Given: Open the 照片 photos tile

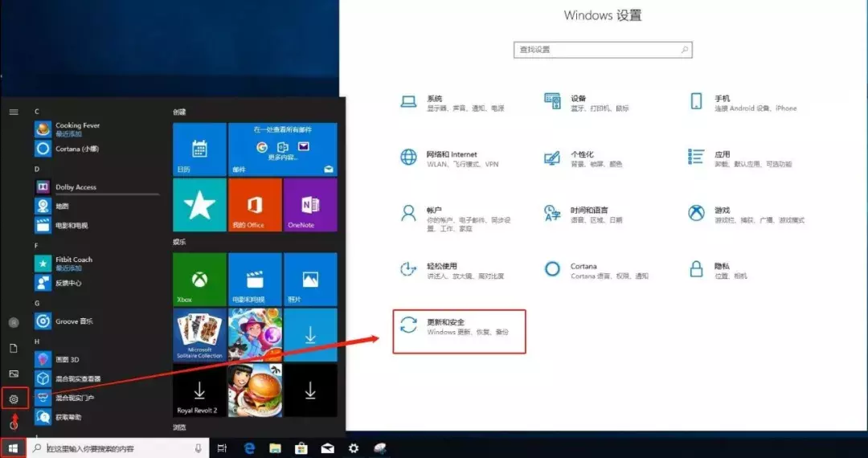Looking at the screenshot, I should tap(310, 280).
